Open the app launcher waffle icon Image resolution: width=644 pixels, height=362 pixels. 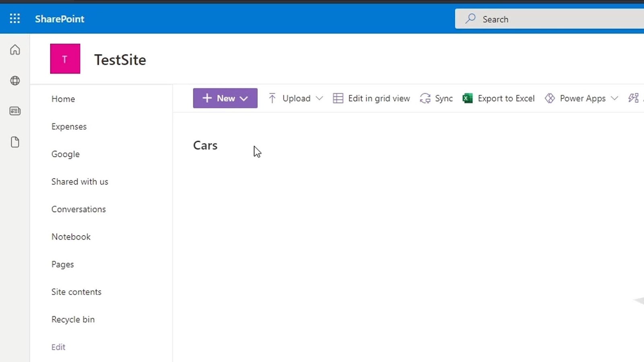15,19
